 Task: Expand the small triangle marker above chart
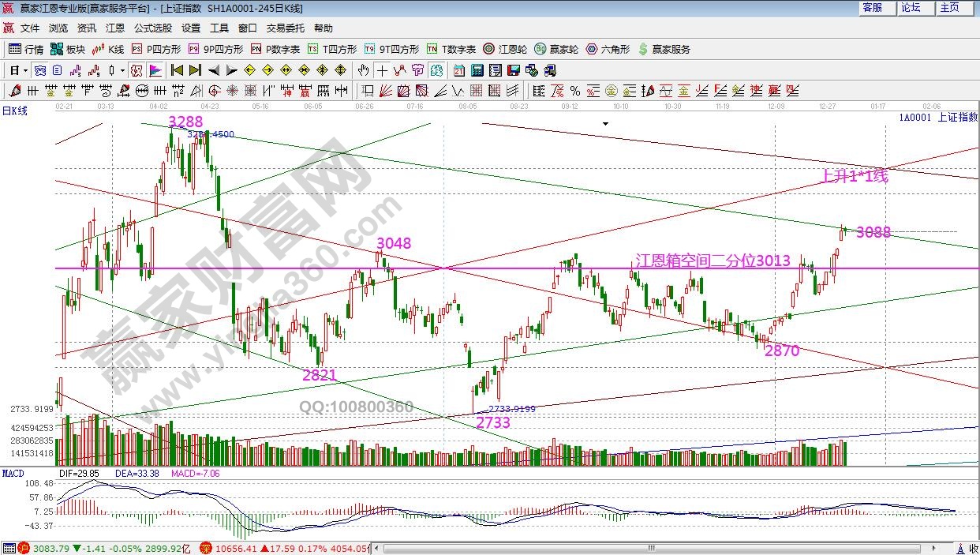(x=605, y=124)
